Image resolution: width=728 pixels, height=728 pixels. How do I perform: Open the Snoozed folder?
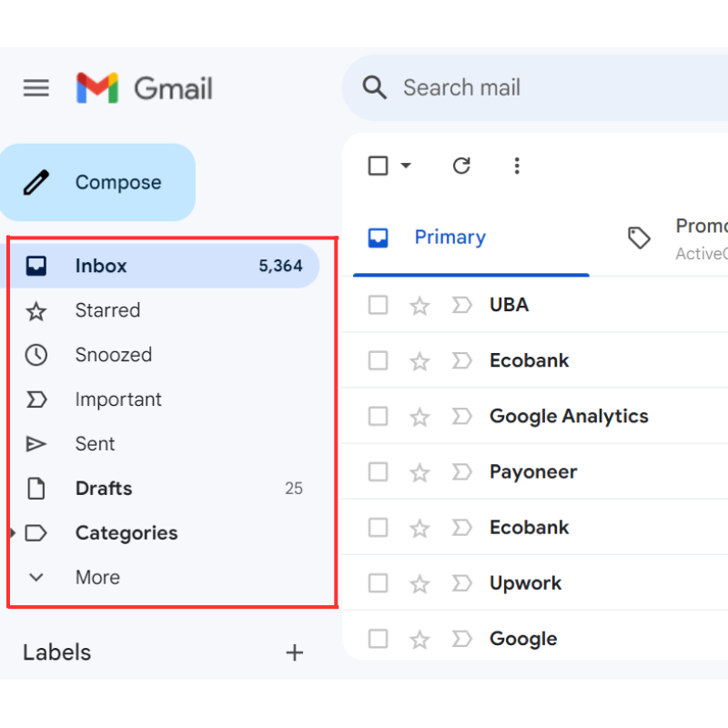(160, 355)
